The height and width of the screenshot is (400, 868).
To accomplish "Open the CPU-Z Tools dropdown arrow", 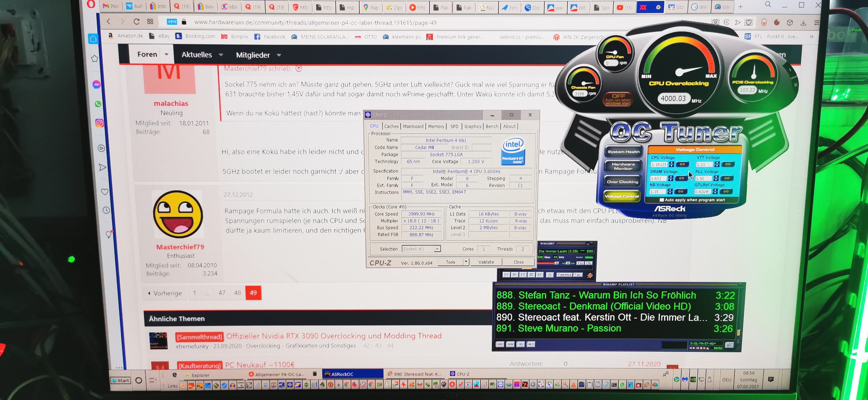I will click(466, 262).
